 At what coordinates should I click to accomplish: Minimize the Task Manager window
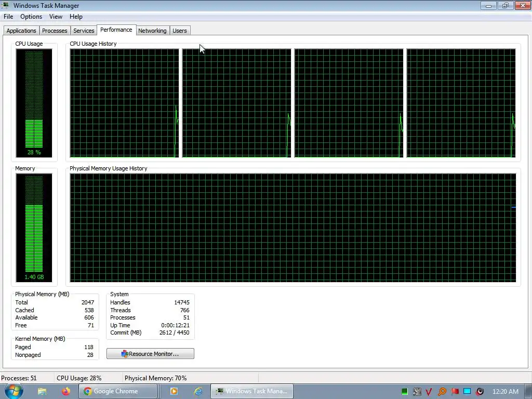coord(488,5)
